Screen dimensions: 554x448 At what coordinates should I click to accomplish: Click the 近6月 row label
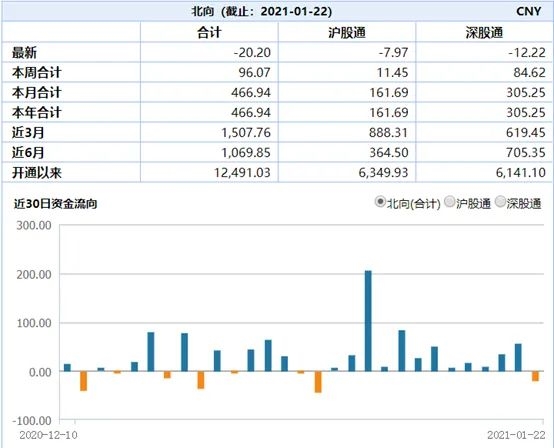click(x=28, y=153)
